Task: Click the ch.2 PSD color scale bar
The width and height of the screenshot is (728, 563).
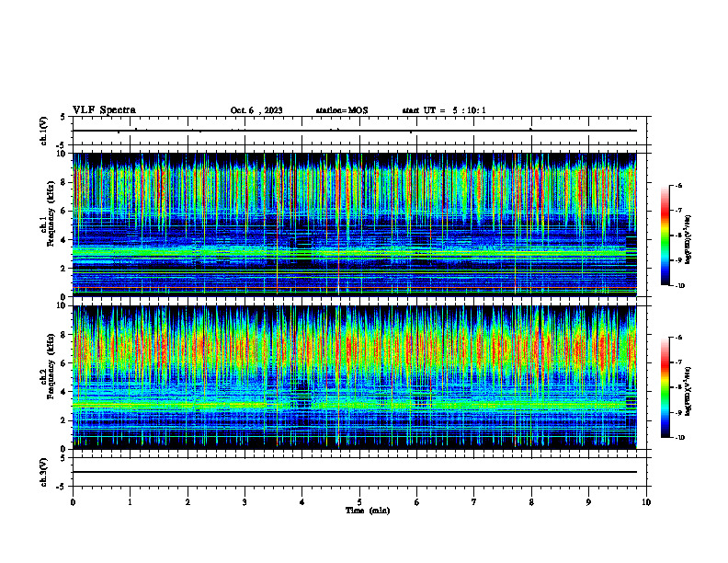Action: (x=665, y=387)
